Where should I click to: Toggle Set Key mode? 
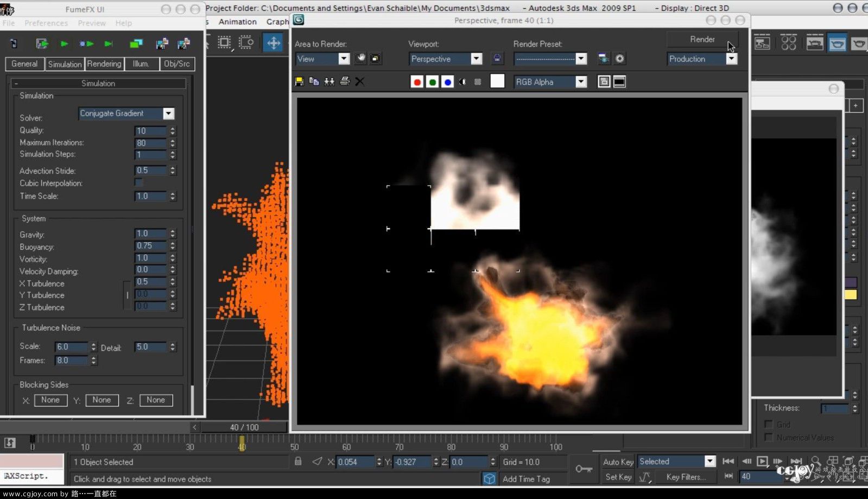618,477
